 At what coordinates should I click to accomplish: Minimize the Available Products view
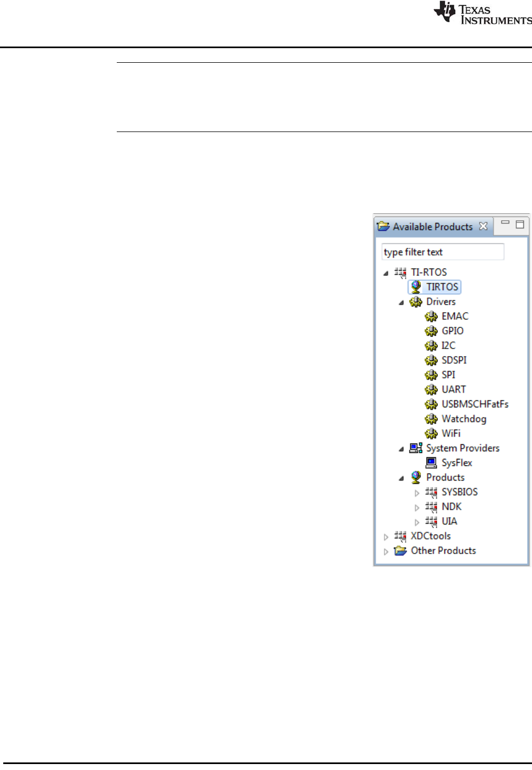[x=505, y=222]
